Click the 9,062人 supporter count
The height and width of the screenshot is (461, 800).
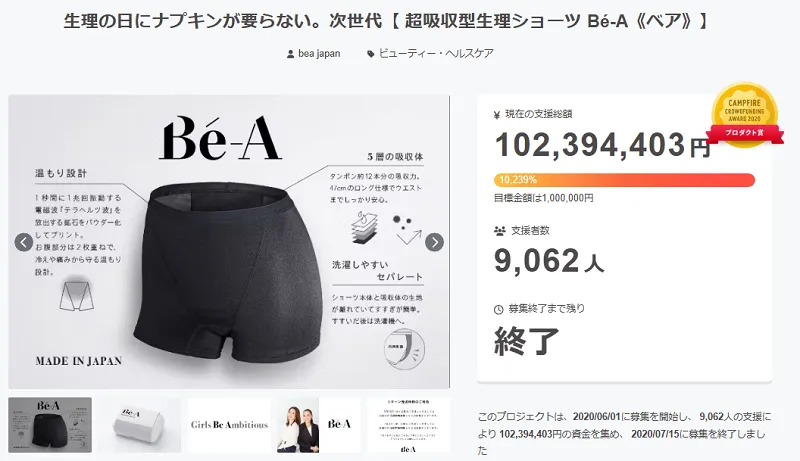tap(549, 261)
